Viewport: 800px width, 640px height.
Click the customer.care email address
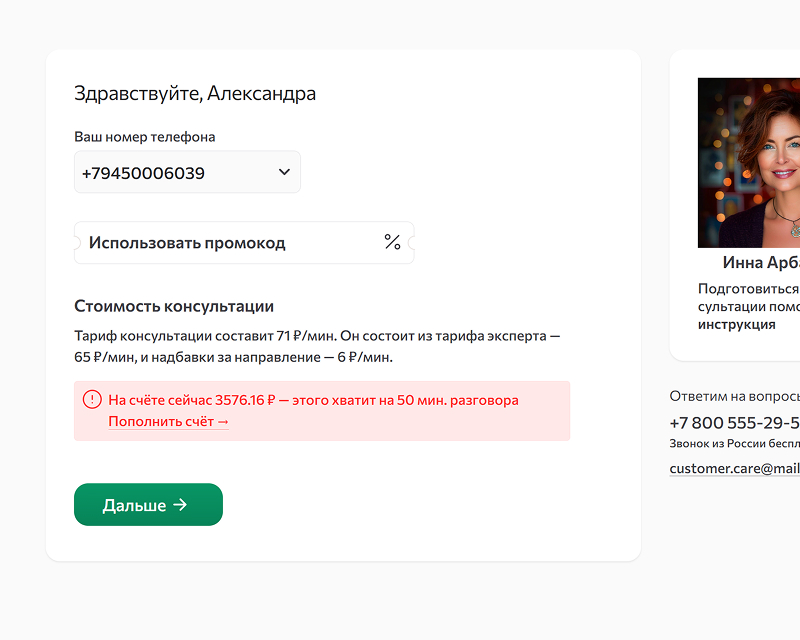click(734, 468)
